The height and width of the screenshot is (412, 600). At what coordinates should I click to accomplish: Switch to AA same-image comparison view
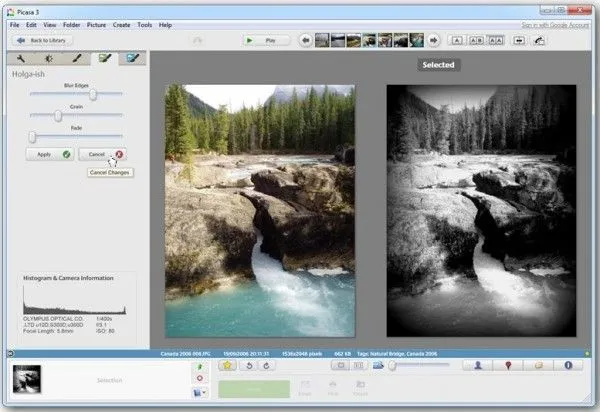(496, 40)
